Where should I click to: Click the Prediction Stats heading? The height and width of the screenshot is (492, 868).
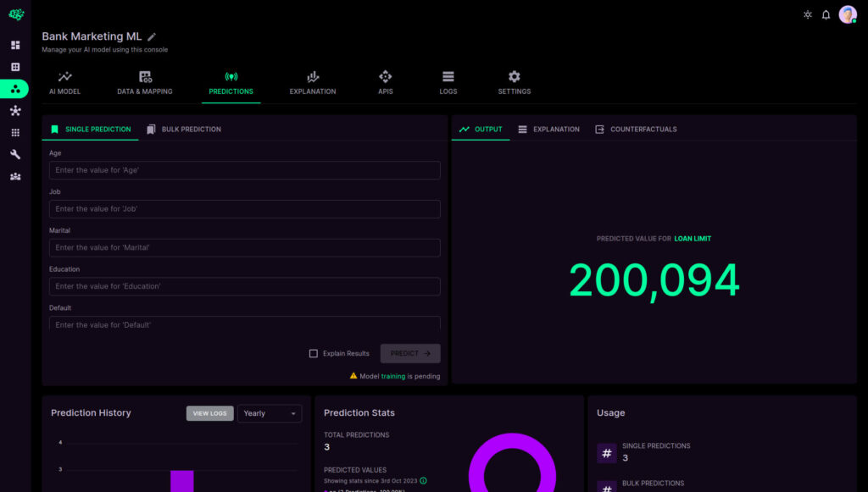359,413
